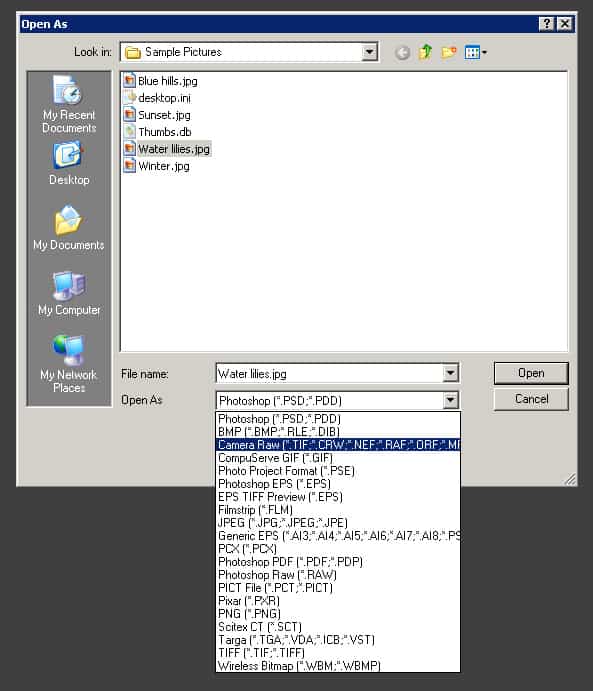The image size is (593, 691).
Task: Create a new folder icon
Action: 448,52
